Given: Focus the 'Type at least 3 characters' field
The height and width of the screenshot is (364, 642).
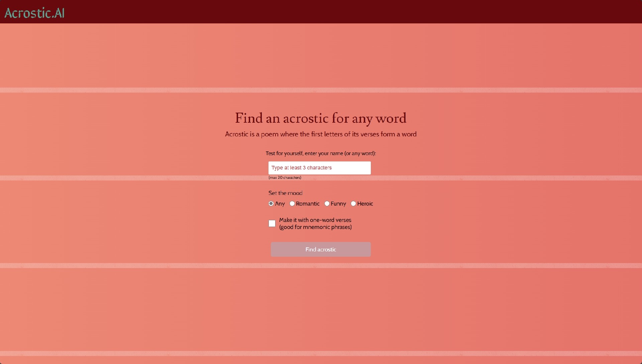Looking at the screenshot, I should [x=319, y=168].
